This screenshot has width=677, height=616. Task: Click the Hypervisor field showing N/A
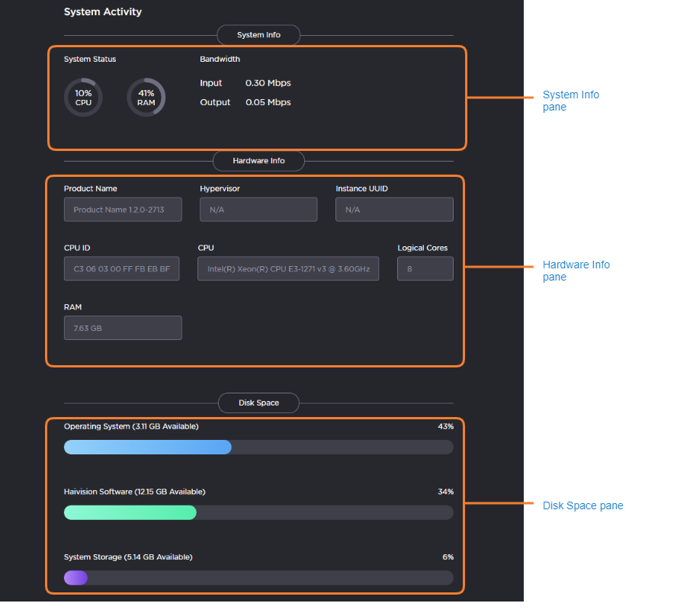click(x=258, y=210)
